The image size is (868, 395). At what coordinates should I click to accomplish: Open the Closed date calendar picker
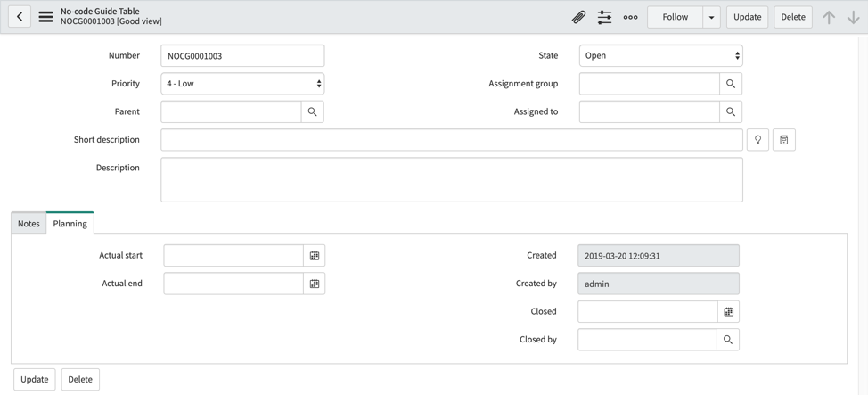[728, 312]
